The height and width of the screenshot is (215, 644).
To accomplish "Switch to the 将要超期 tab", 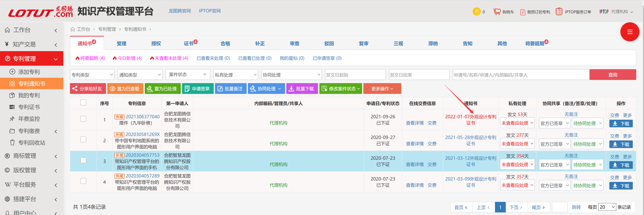I will click(535, 44).
